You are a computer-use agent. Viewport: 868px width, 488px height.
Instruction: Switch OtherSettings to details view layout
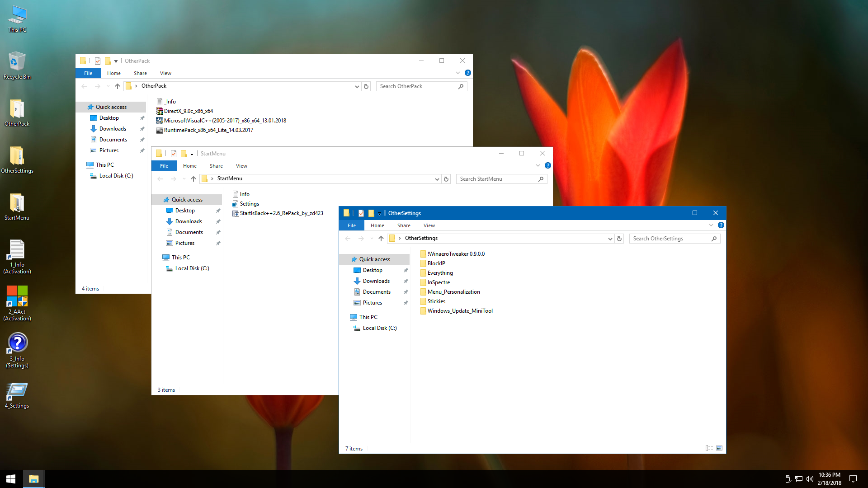coord(709,448)
